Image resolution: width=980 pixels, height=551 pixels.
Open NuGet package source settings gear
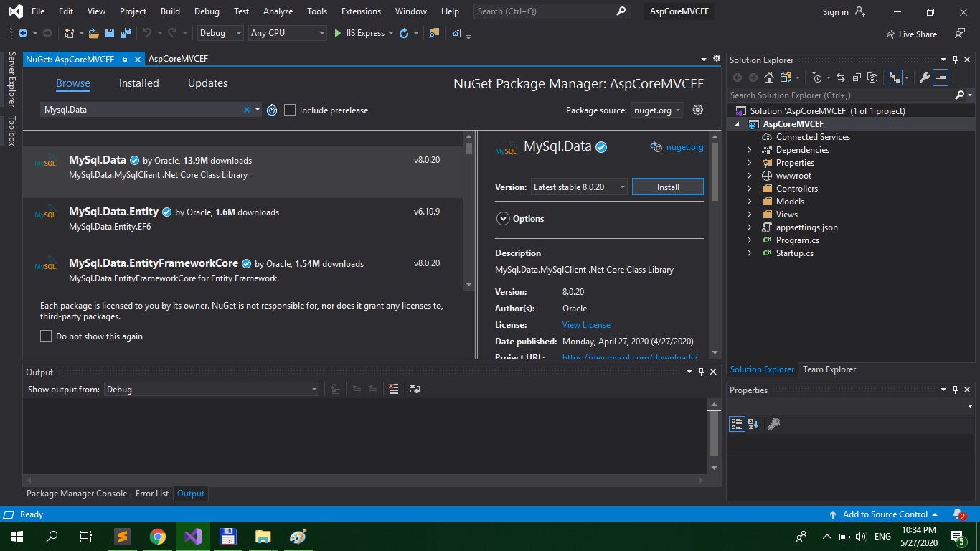(697, 110)
